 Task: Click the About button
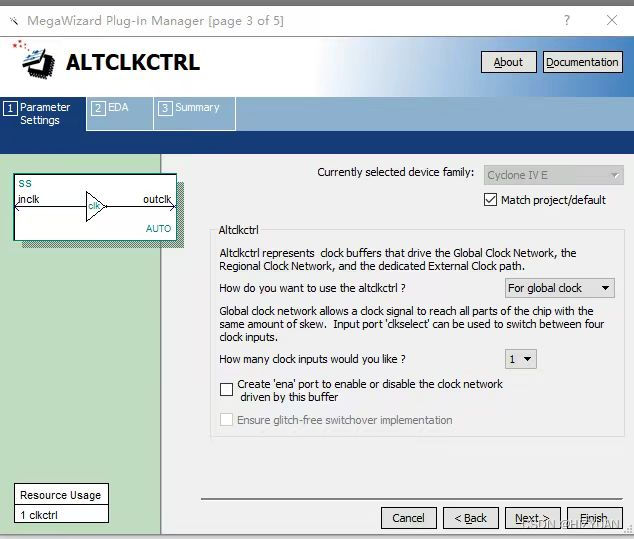(x=509, y=62)
